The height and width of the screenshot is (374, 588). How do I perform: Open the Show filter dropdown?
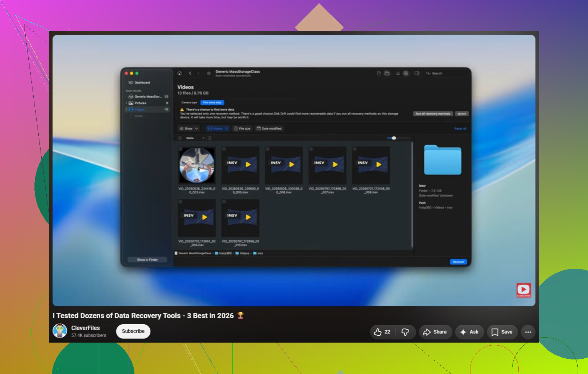(x=189, y=129)
